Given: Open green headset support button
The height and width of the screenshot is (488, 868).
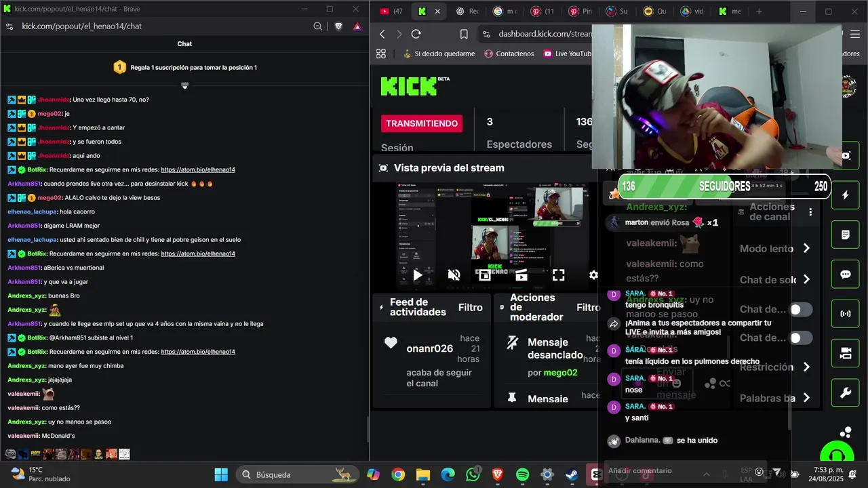Looking at the screenshot, I should coord(837,455).
